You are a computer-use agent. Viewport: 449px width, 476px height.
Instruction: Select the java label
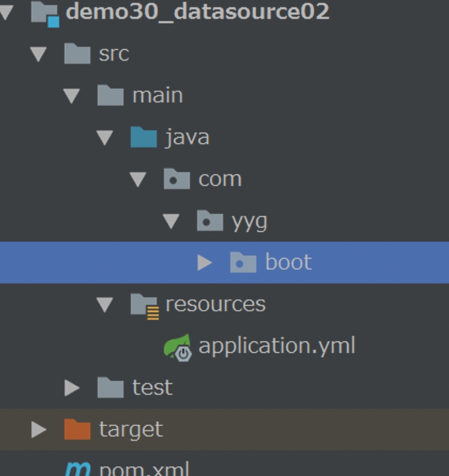pyautogui.click(x=187, y=138)
